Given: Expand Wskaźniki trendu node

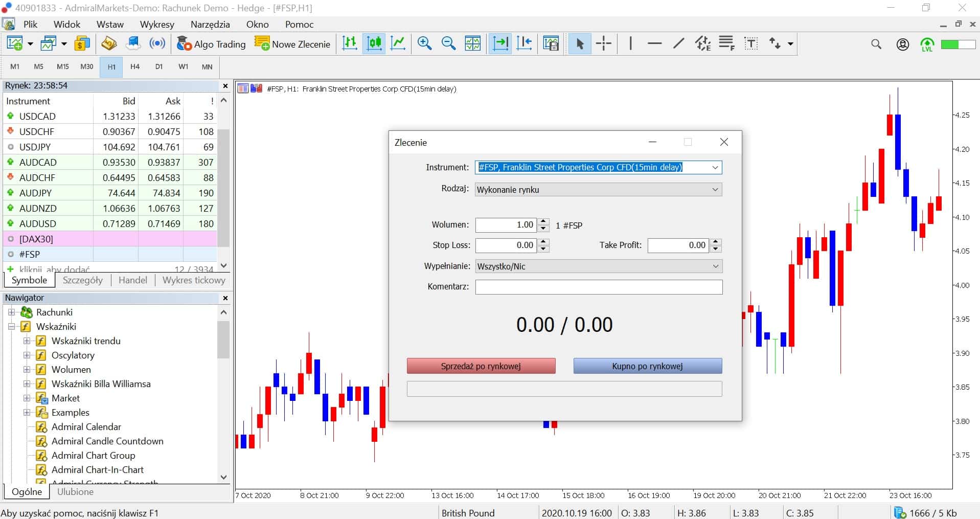Looking at the screenshot, I should [x=27, y=341].
